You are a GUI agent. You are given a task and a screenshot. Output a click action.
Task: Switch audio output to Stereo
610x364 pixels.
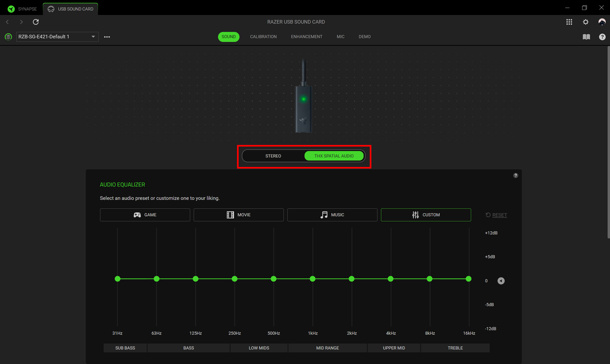[273, 156]
